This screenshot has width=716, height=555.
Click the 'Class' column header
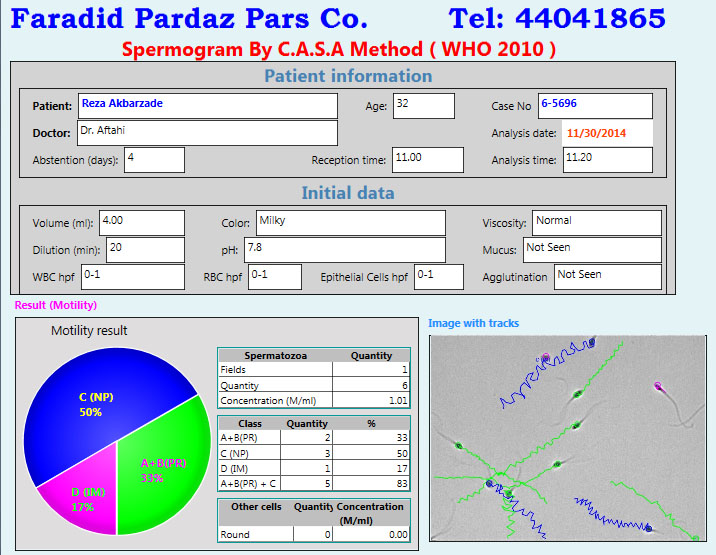[x=250, y=424]
